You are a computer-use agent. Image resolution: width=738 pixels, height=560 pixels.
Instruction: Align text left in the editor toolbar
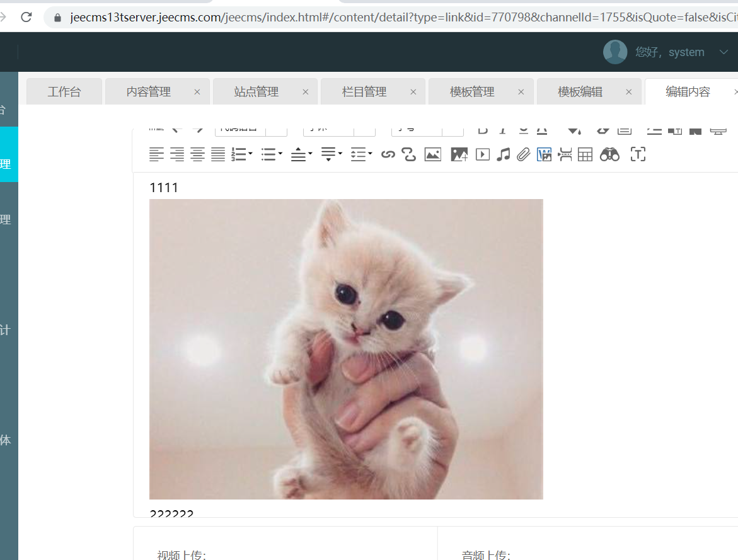click(156, 154)
